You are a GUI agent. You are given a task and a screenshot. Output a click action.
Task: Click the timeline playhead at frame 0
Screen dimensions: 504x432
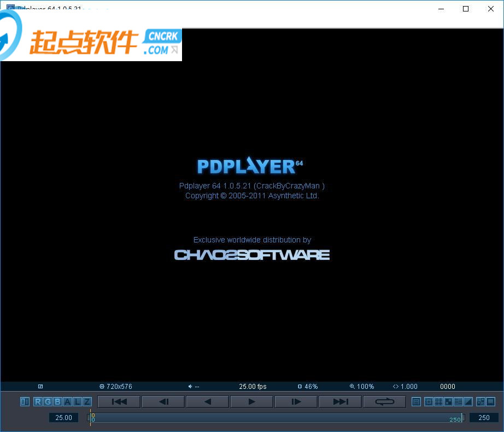[x=91, y=418]
